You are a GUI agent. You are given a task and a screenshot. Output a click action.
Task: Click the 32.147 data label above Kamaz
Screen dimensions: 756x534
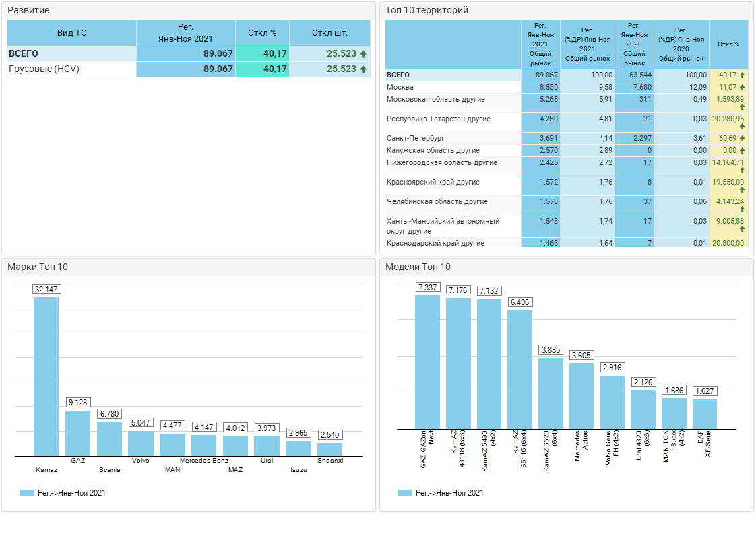pos(46,289)
